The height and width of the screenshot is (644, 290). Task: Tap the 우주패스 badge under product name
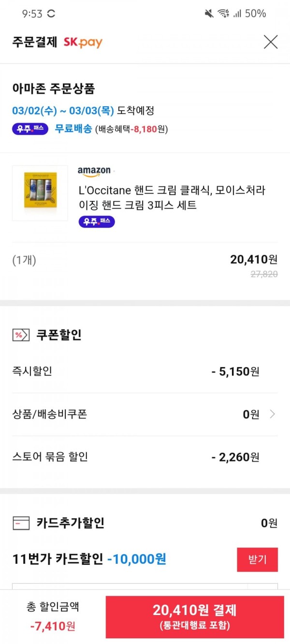[97, 221]
